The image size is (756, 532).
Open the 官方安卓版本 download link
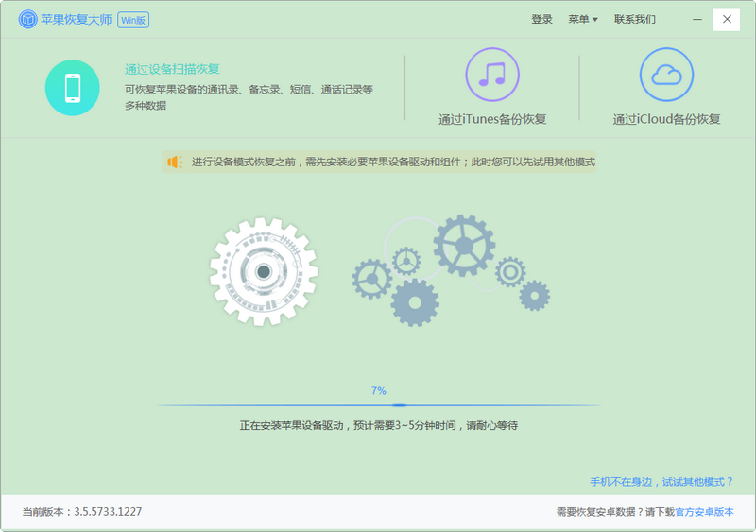point(704,512)
